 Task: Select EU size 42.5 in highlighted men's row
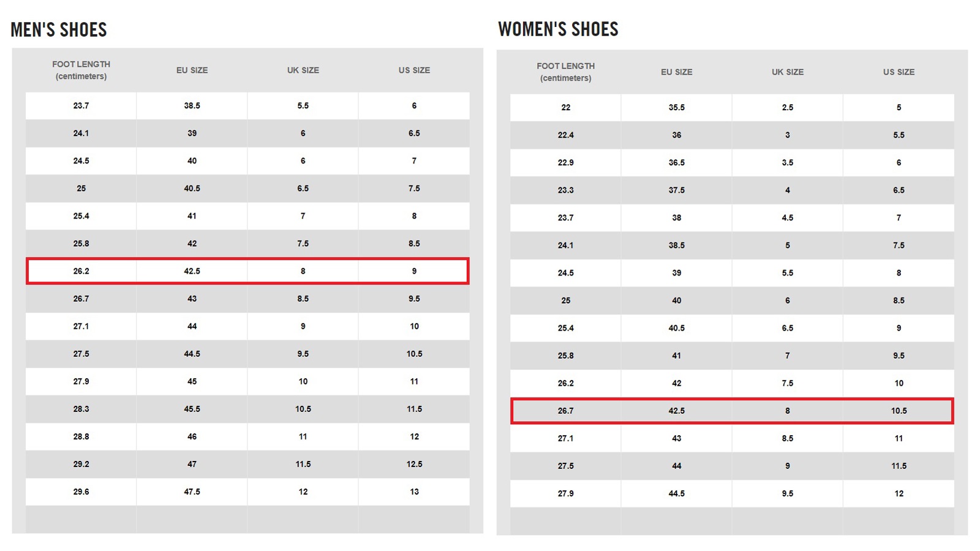[x=192, y=271]
